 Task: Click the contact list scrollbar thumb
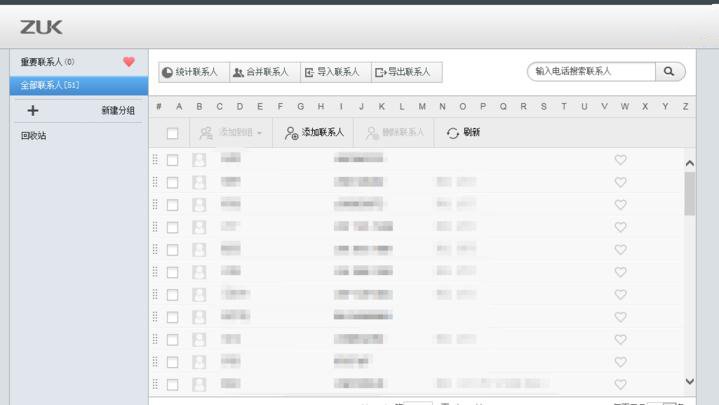tap(690, 194)
